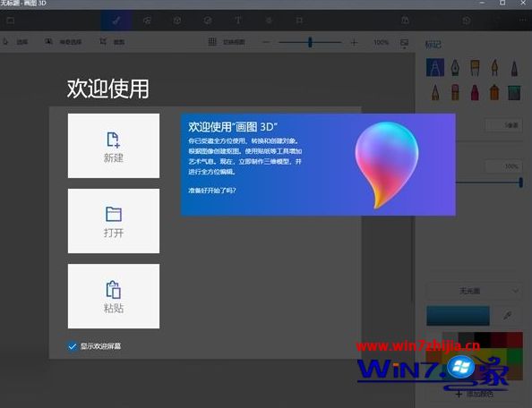Screen dimensions: 532x408
Task: Select the eraser tool icon
Action: 455,92
